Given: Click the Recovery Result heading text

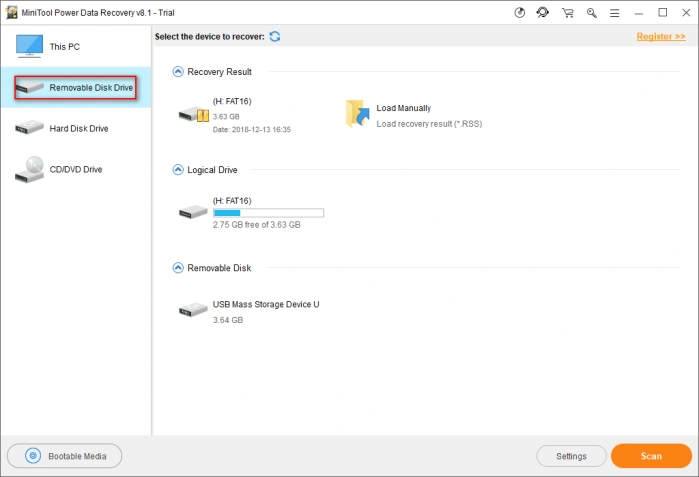Looking at the screenshot, I should 219,72.
